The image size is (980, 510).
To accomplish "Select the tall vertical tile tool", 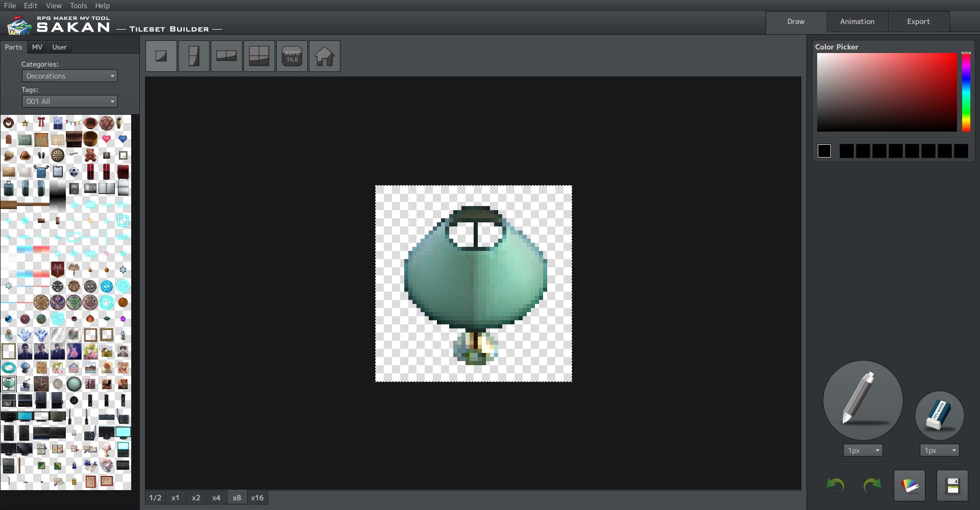I will [x=194, y=56].
